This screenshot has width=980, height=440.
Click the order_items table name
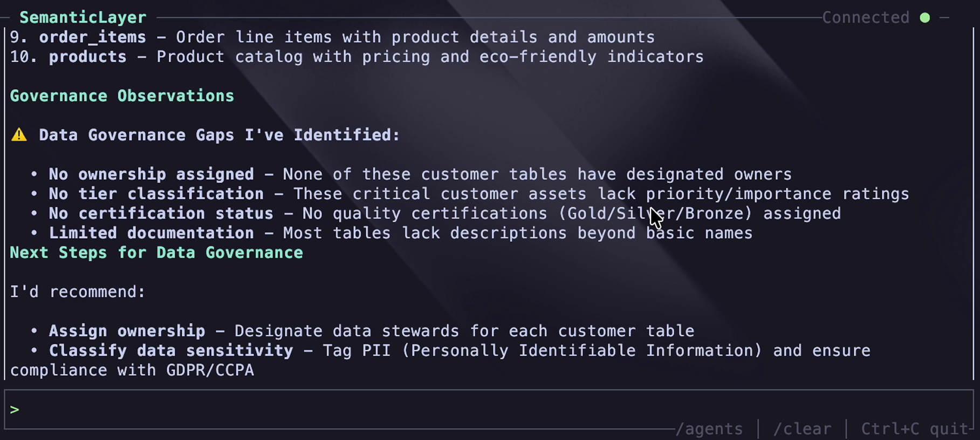(x=92, y=37)
